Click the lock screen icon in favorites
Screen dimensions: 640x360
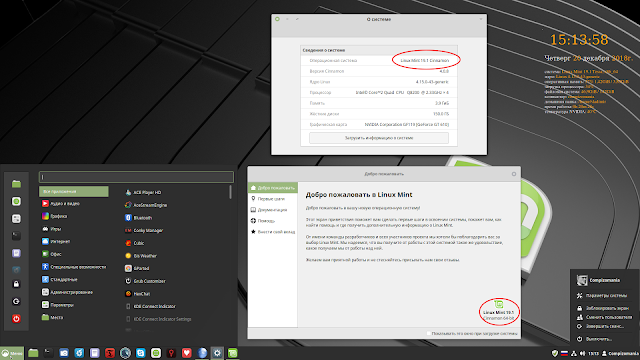tap(16, 284)
